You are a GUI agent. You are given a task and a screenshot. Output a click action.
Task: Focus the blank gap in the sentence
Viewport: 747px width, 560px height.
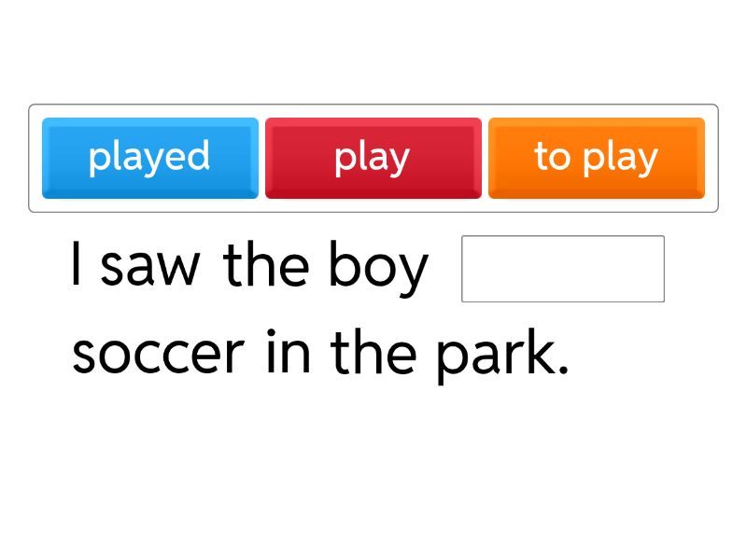click(562, 269)
